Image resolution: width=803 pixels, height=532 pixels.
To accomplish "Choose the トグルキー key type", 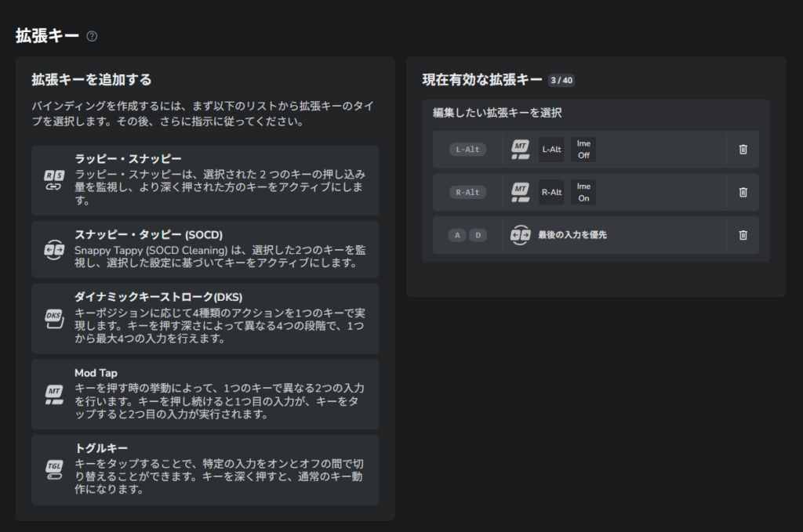I will [x=205, y=469].
